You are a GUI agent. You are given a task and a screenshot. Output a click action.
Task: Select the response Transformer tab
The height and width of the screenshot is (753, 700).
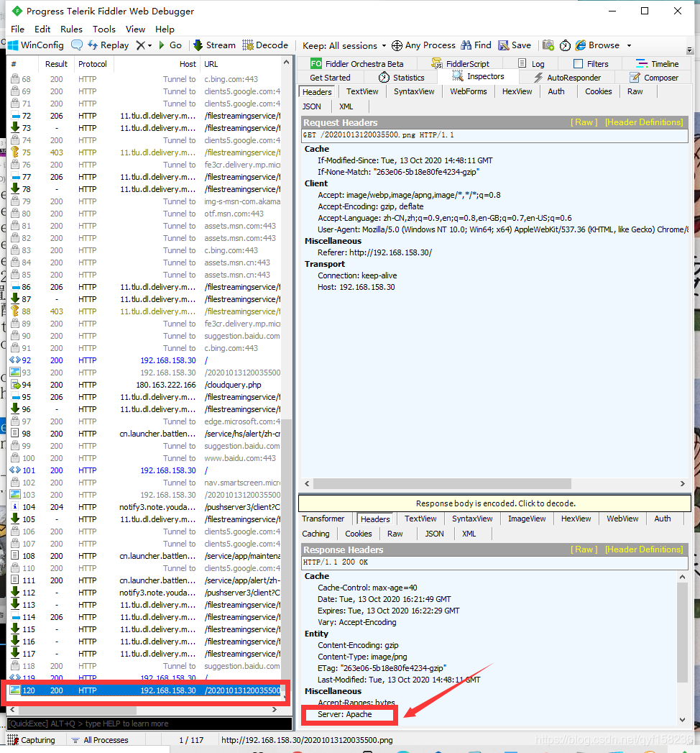point(323,519)
